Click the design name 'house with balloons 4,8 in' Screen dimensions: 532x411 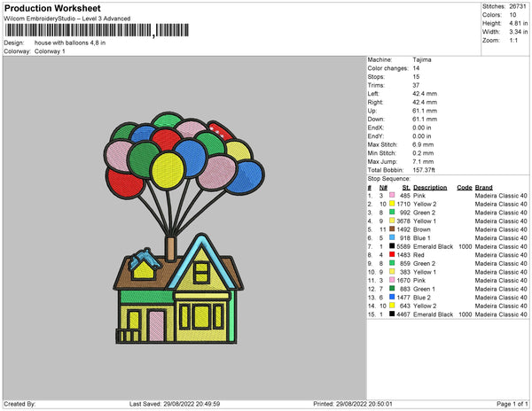pyautogui.click(x=70, y=43)
